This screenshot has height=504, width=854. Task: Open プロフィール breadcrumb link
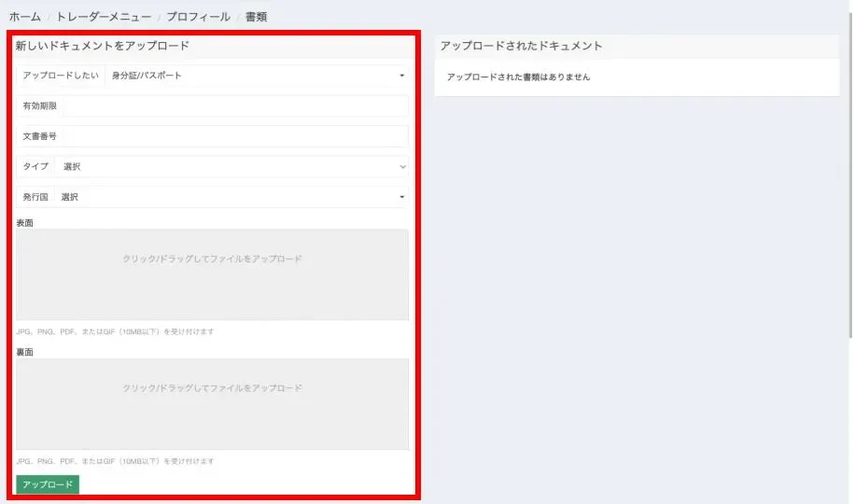(198, 17)
